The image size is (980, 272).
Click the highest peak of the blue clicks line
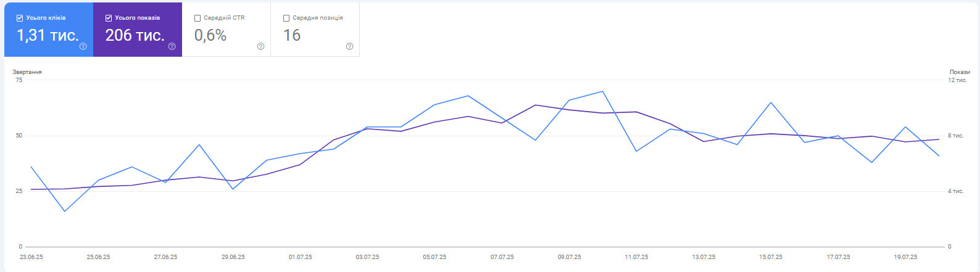coord(602,91)
